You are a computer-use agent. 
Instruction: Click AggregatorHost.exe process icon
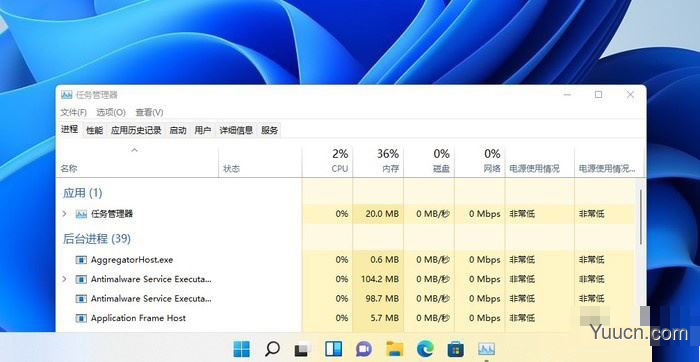pyautogui.click(x=81, y=260)
